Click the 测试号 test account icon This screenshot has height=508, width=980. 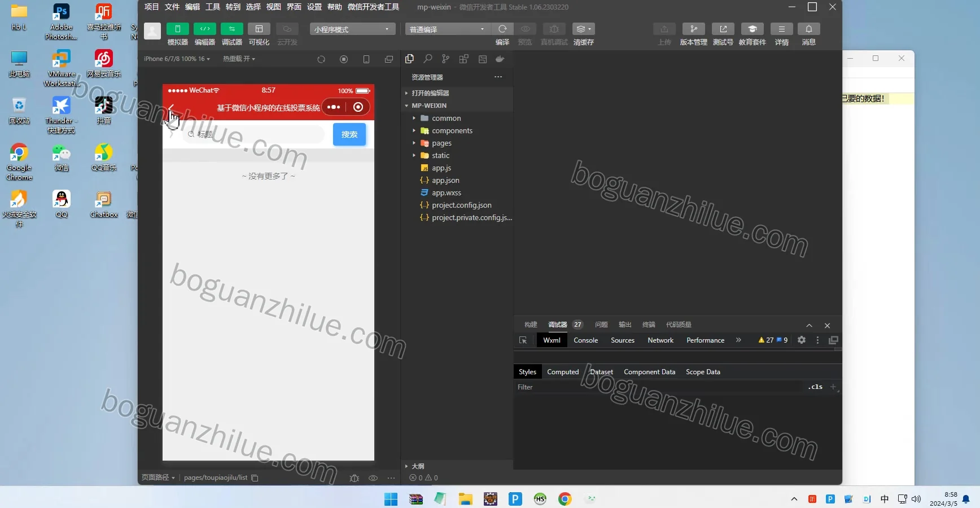pyautogui.click(x=723, y=29)
